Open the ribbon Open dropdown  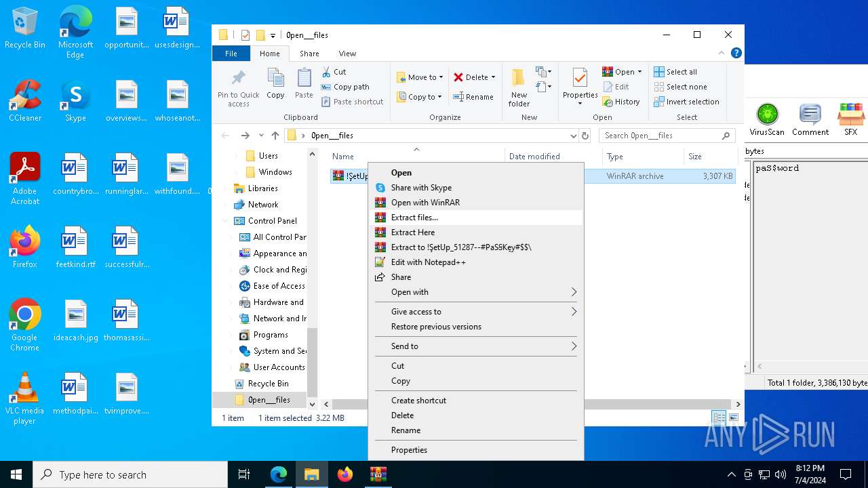pos(622,72)
